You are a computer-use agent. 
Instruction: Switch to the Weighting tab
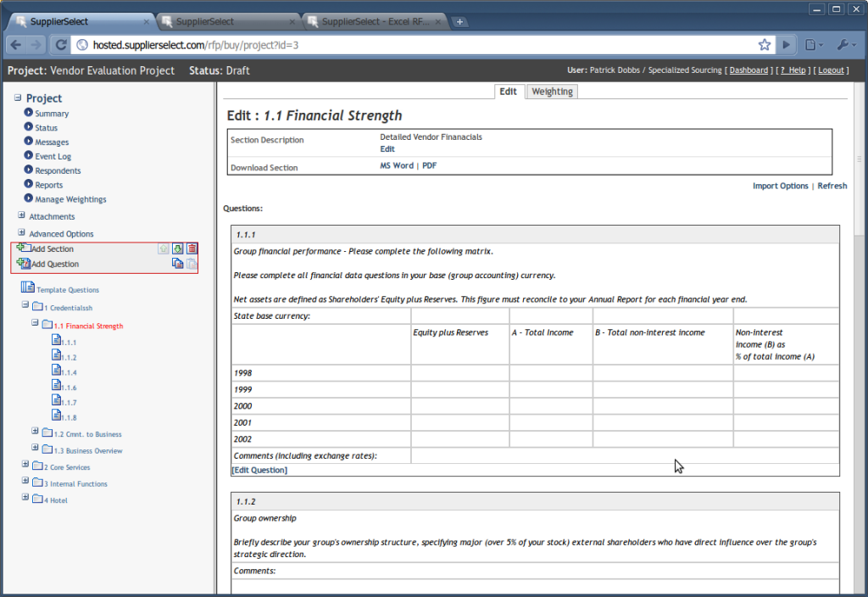pyautogui.click(x=552, y=91)
